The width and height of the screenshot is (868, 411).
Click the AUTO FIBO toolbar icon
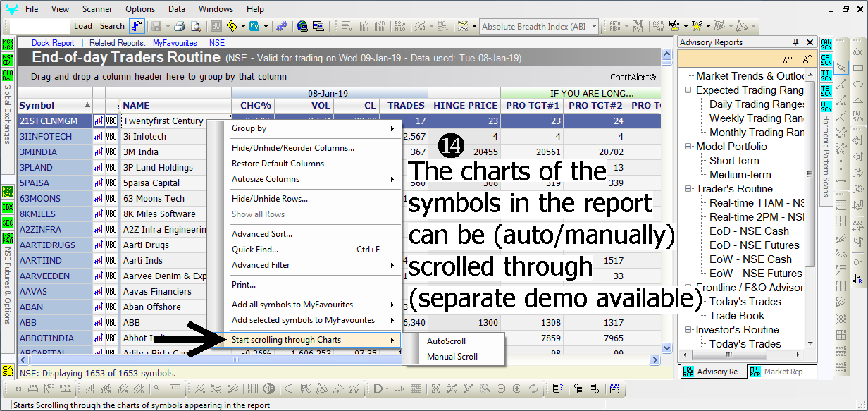pyautogui.click(x=614, y=26)
